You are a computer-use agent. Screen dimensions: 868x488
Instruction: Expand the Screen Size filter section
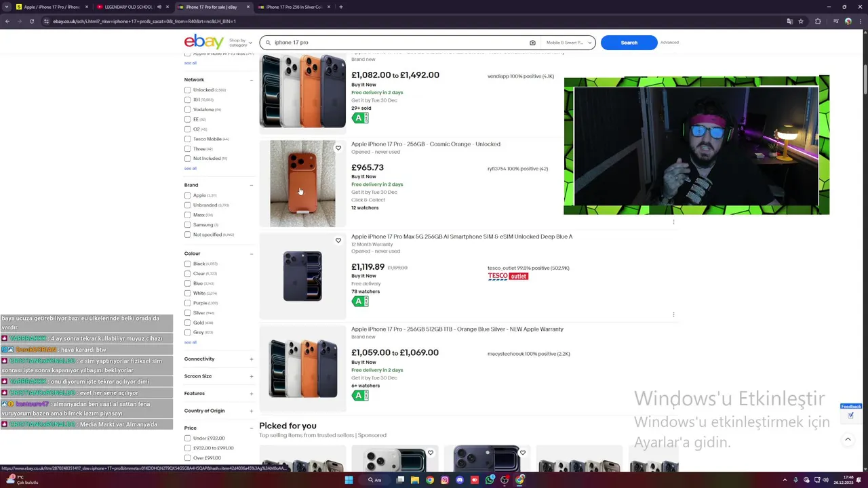coord(251,376)
